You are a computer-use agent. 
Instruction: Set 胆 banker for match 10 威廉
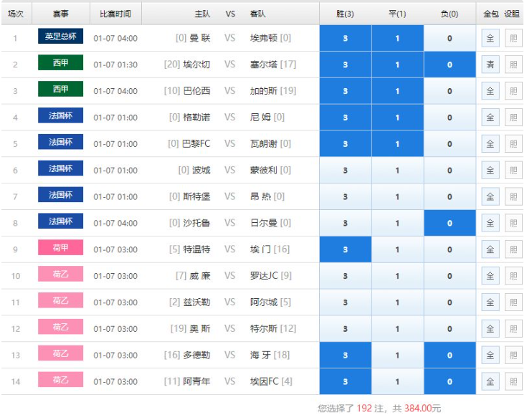513,276
